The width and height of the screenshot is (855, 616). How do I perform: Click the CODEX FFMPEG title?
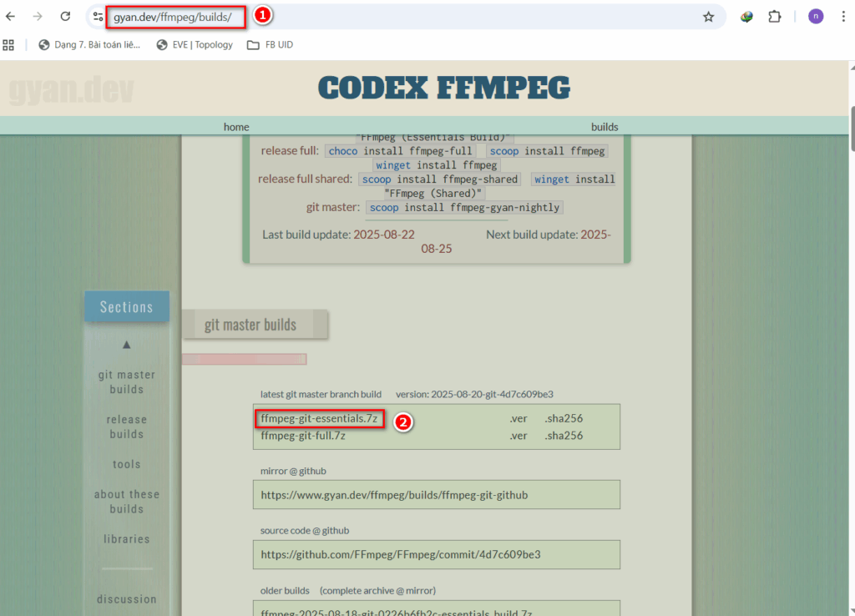(444, 88)
